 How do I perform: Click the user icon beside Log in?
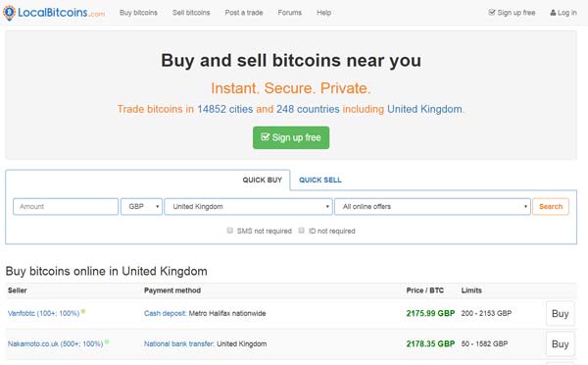[553, 13]
